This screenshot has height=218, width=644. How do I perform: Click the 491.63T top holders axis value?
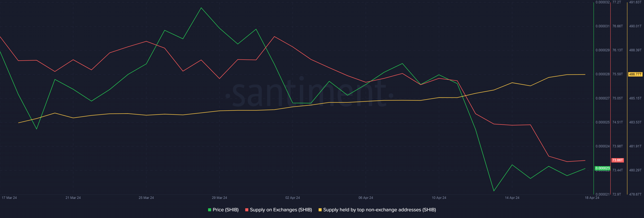(x=635, y=2)
